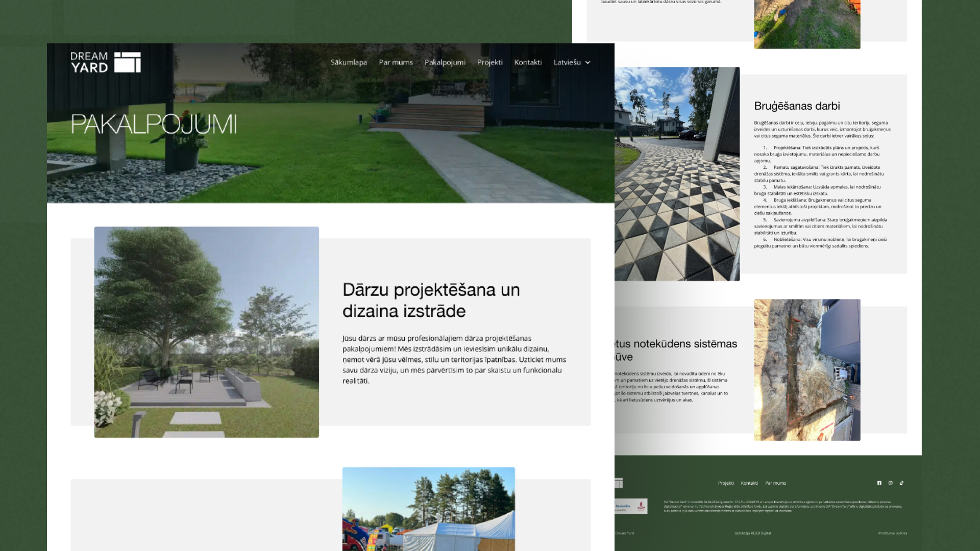Click the tents and pine trees photo
Screen dimensions: 980x551
point(429,509)
